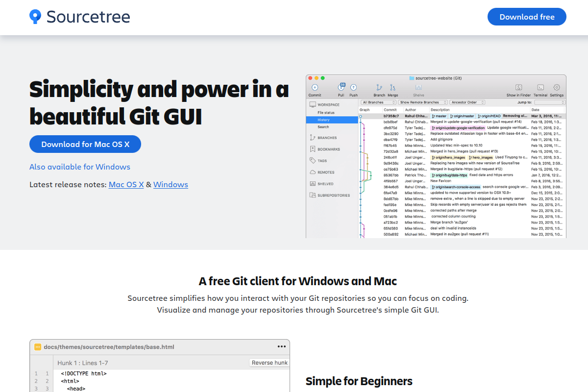
Task: Click the master branch label
Action: [439, 116]
